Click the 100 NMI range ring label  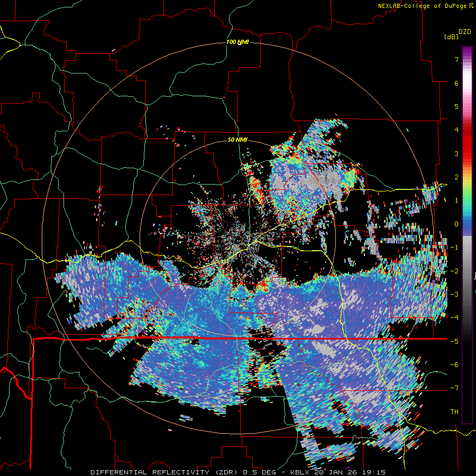(237, 42)
